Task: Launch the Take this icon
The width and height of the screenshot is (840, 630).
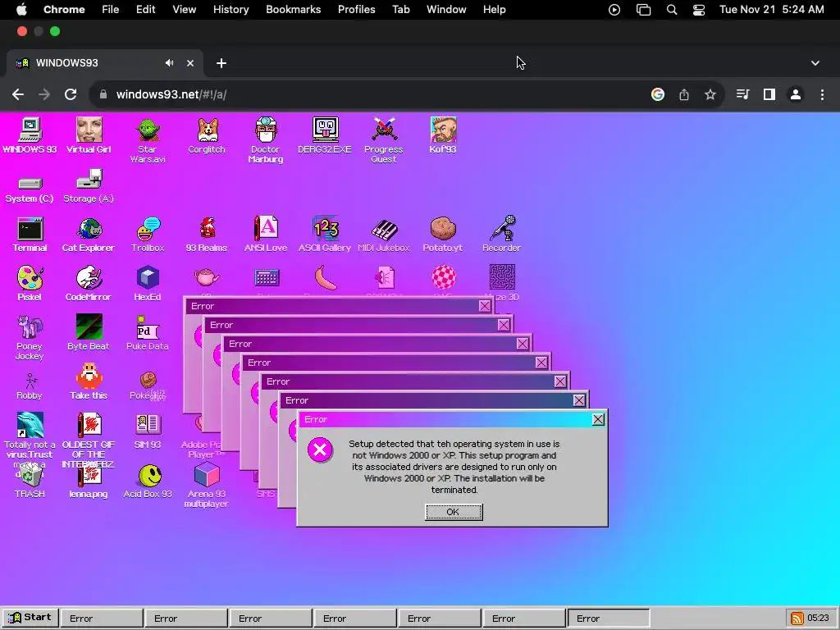Action: click(x=89, y=381)
